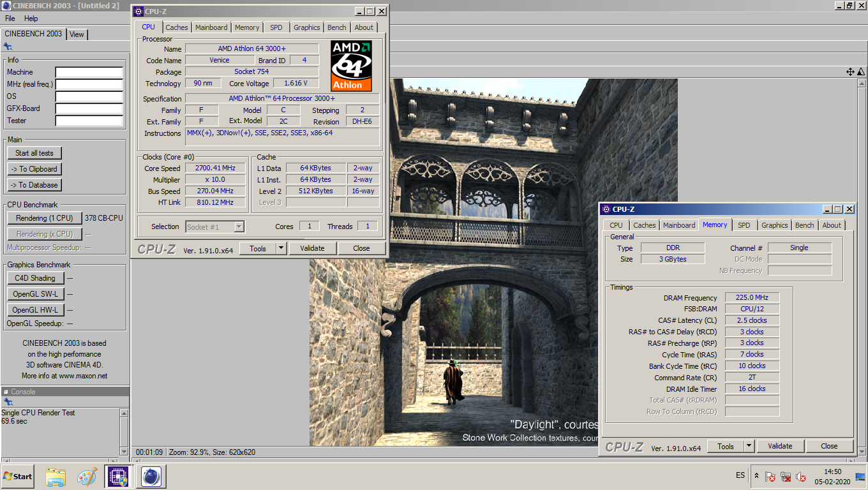
Task: Click the rendered Daylight scene image
Action: (493, 262)
